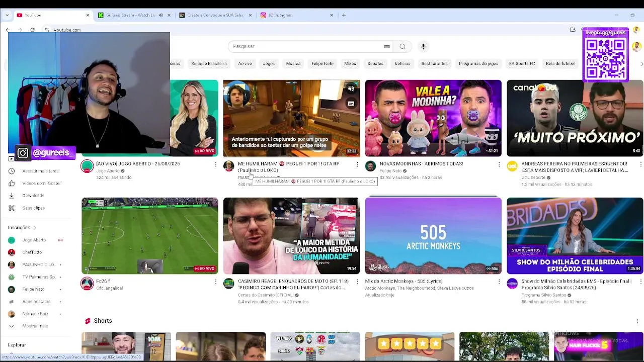
Task: Open the on-screen keyboard icon in search box
Action: tap(386, 46)
